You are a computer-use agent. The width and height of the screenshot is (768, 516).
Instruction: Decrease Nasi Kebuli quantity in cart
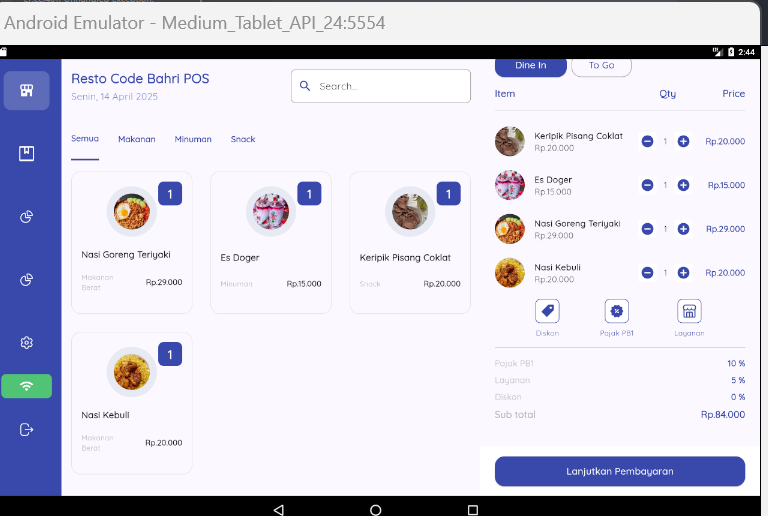coord(647,273)
